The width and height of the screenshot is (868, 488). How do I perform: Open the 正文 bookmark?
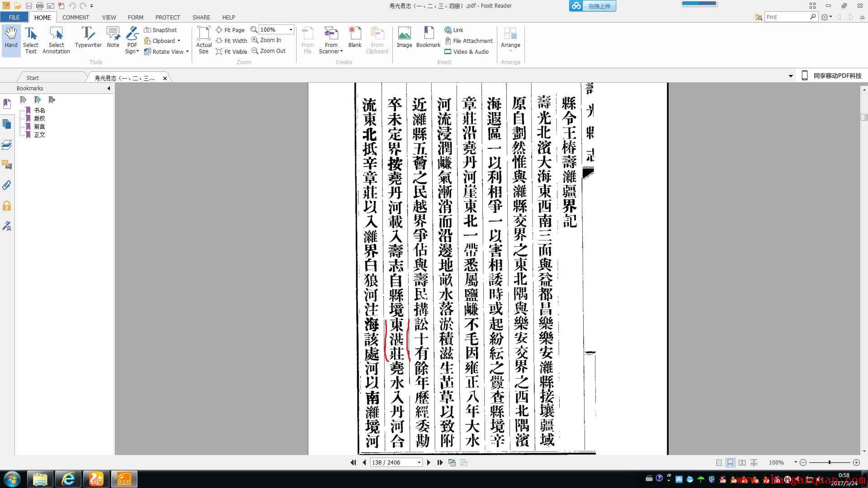click(x=40, y=135)
